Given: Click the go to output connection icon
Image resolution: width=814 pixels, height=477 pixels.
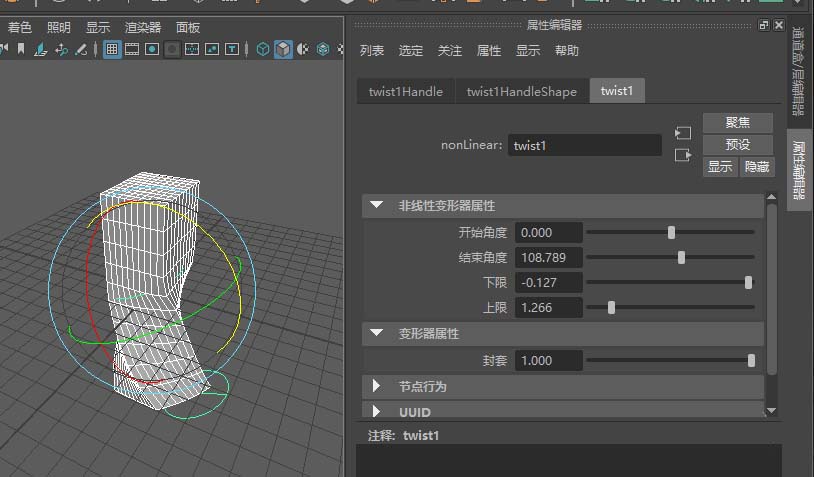Looking at the screenshot, I should coord(683,155).
